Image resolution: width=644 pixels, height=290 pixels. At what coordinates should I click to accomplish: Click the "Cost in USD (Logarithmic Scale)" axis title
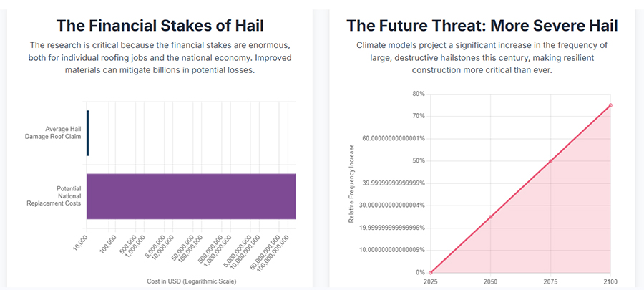tap(191, 281)
